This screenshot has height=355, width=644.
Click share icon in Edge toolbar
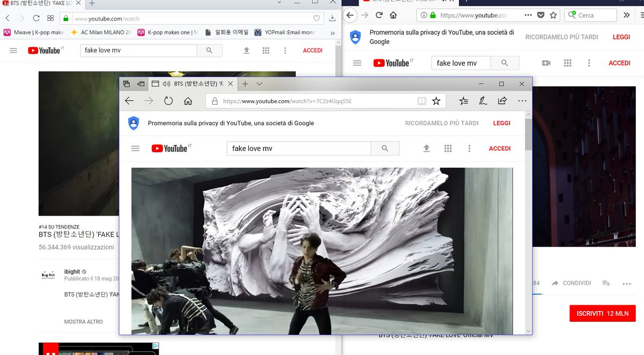tap(502, 101)
